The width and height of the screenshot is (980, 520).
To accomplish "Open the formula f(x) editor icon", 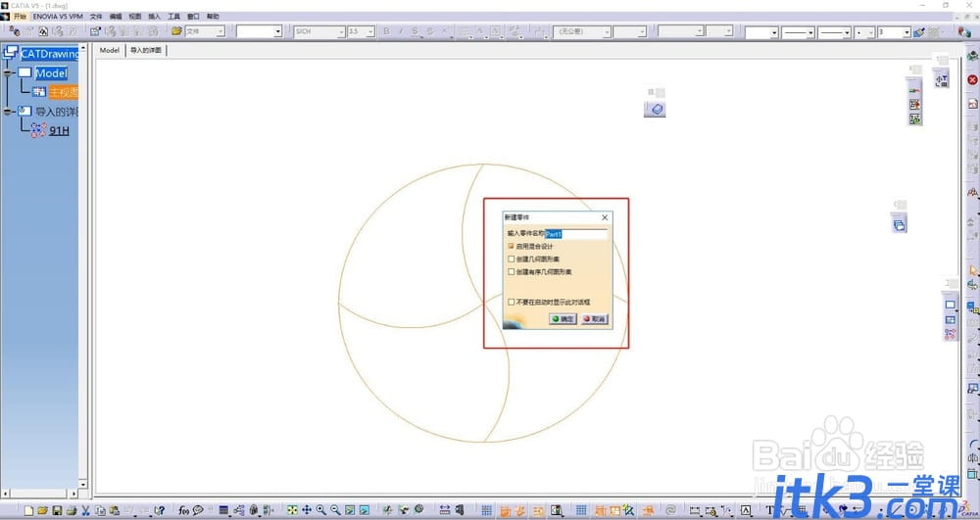I will click(x=183, y=510).
